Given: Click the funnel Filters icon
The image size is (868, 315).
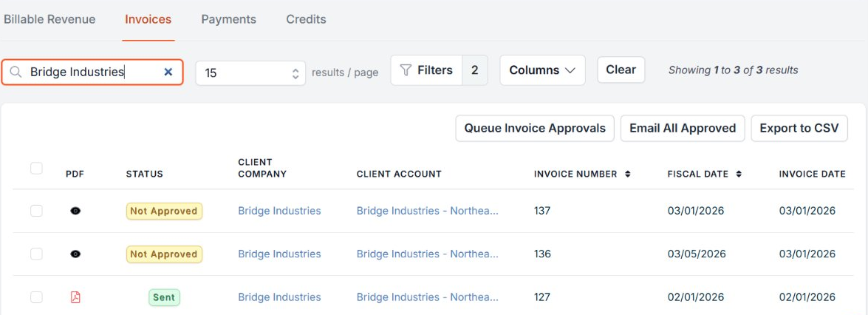Looking at the screenshot, I should pyautogui.click(x=406, y=70).
